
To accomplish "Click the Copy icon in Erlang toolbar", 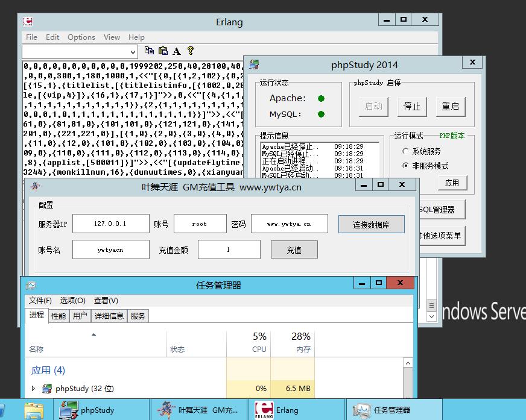I will point(149,51).
